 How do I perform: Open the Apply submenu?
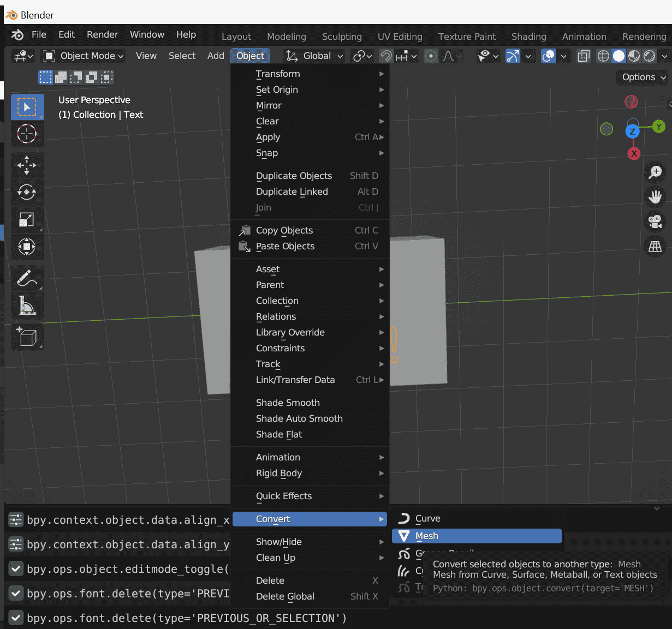click(x=310, y=137)
